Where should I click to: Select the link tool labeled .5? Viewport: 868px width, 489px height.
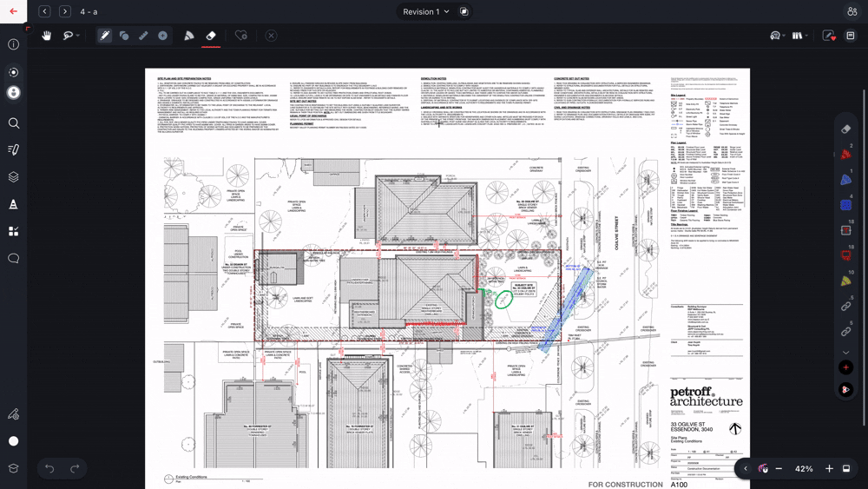(x=845, y=307)
